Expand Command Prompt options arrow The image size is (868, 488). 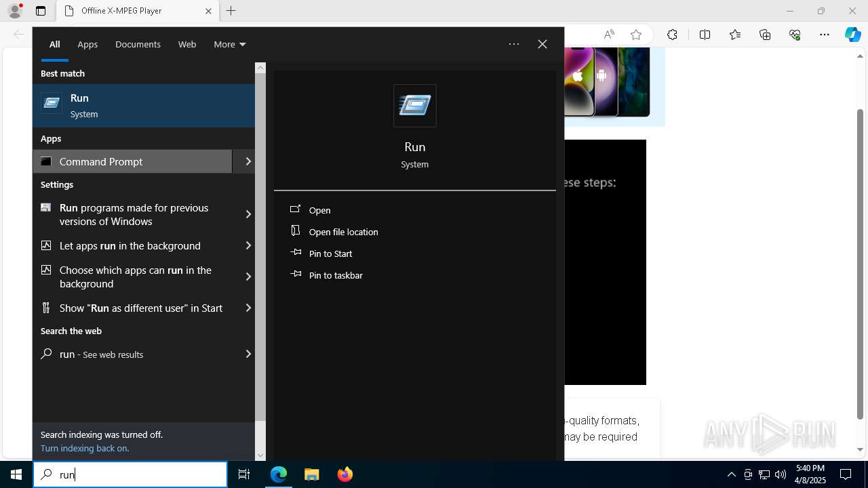point(248,161)
